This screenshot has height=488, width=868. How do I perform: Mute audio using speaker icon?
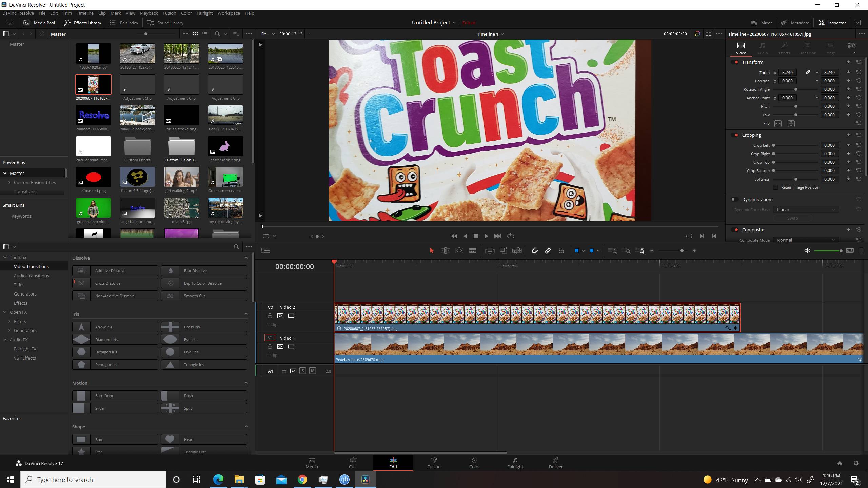tap(807, 251)
